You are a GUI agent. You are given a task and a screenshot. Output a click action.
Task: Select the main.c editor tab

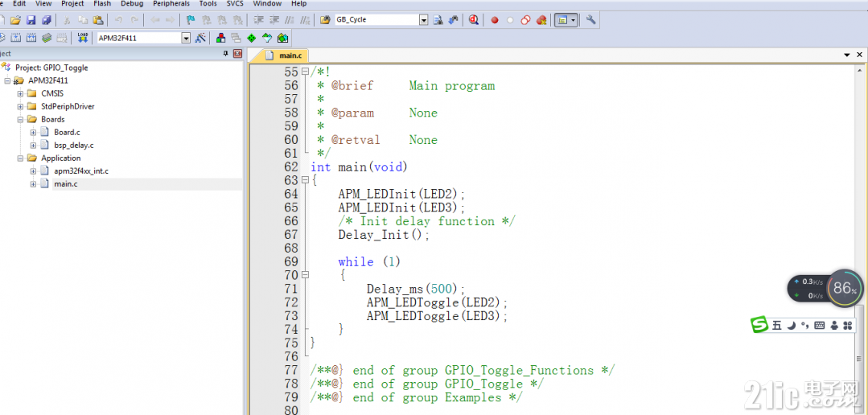[284, 55]
